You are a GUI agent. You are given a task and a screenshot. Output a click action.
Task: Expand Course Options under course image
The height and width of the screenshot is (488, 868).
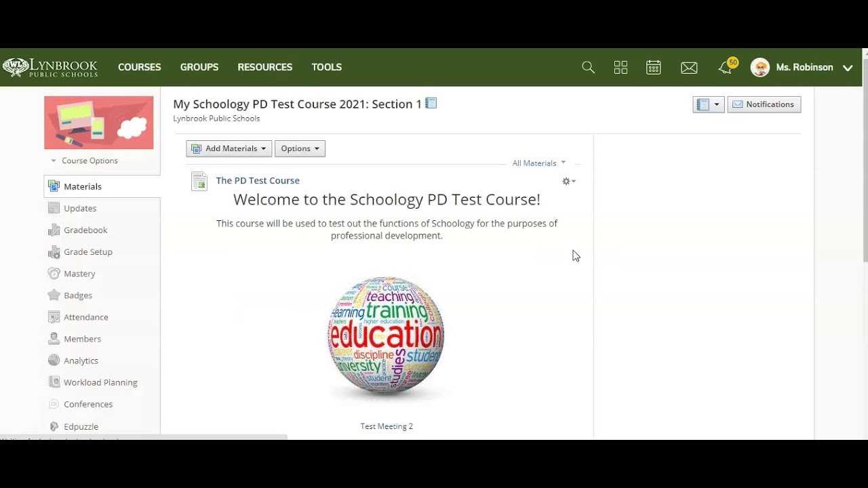85,161
